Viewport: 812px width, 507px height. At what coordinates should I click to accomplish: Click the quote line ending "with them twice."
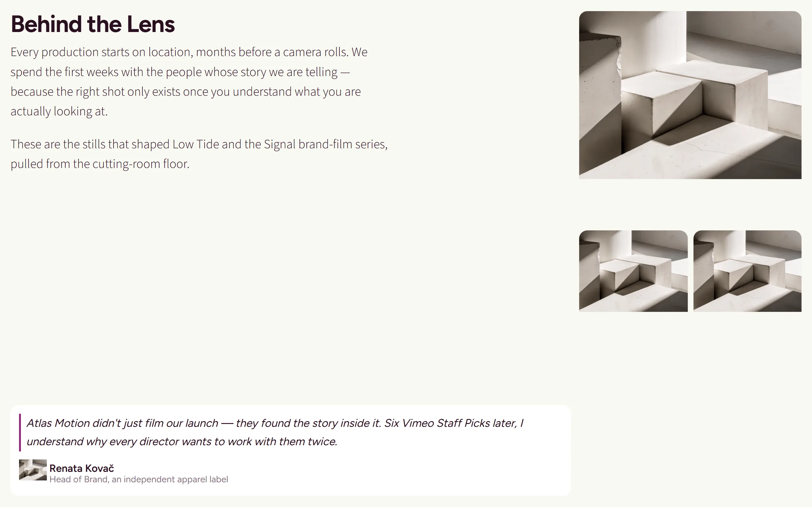click(182, 442)
